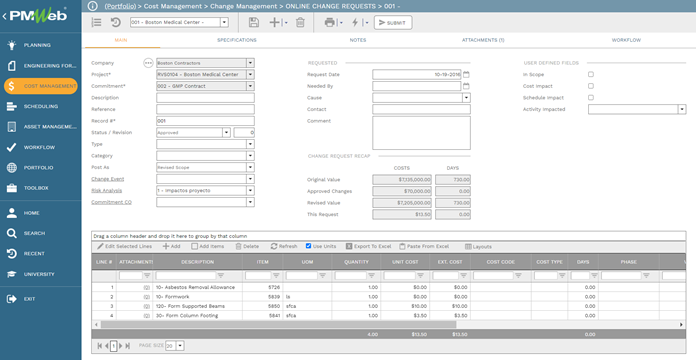This screenshot has width=696, height=360.
Task: Save the change request record
Action: coord(253,22)
